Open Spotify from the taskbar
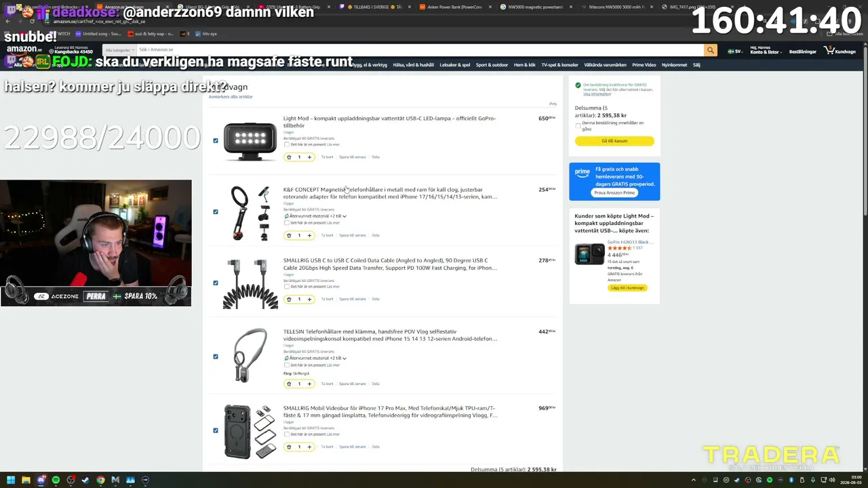This screenshot has height=488, width=868. click(56, 480)
